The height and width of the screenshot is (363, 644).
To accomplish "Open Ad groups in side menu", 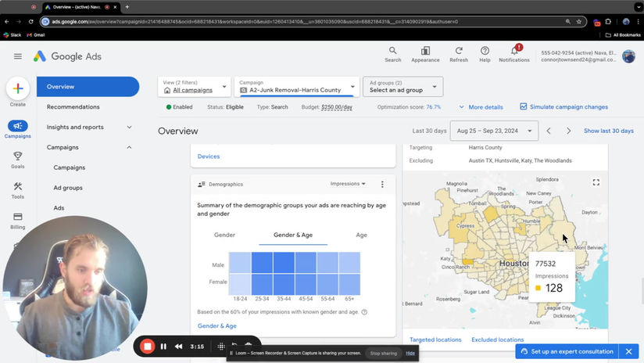I will 68,188.
